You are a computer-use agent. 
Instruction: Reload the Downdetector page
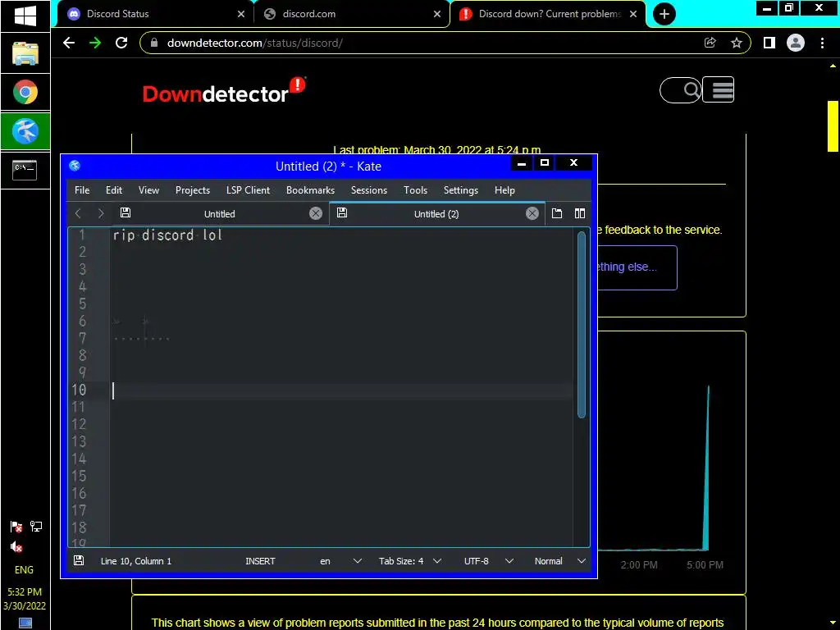121,43
